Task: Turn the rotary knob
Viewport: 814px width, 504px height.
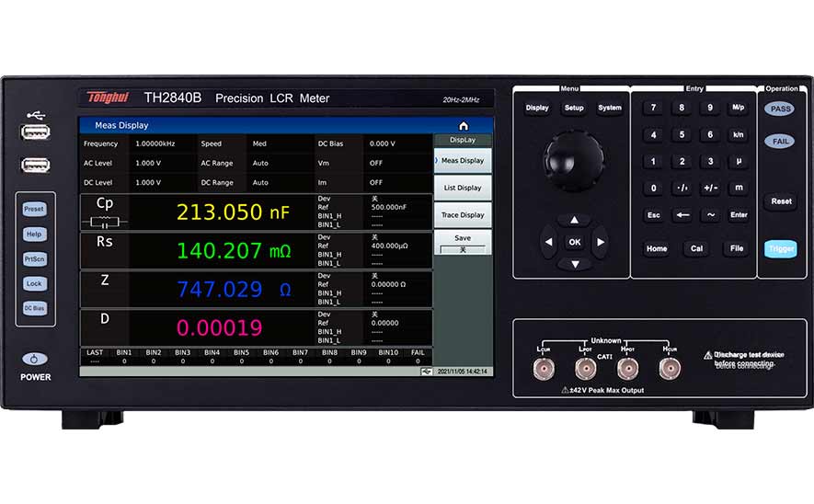Action: (574, 160)
